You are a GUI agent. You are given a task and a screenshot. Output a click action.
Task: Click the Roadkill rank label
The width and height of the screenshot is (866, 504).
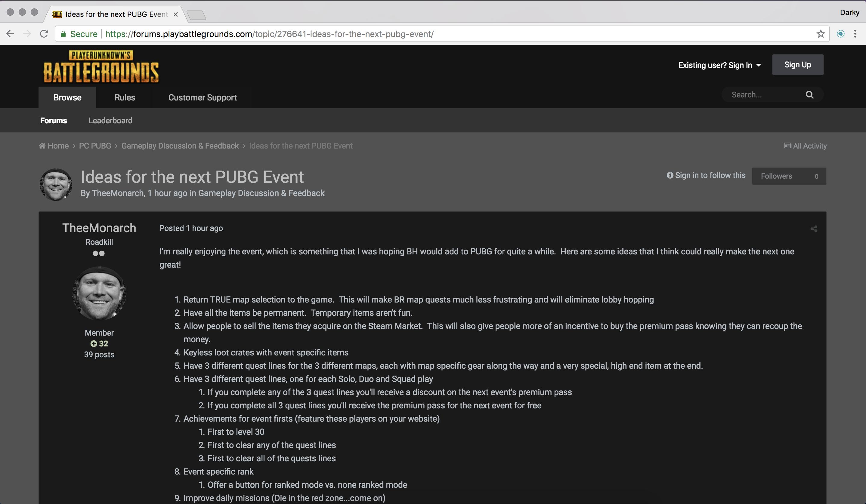point(99,242)
